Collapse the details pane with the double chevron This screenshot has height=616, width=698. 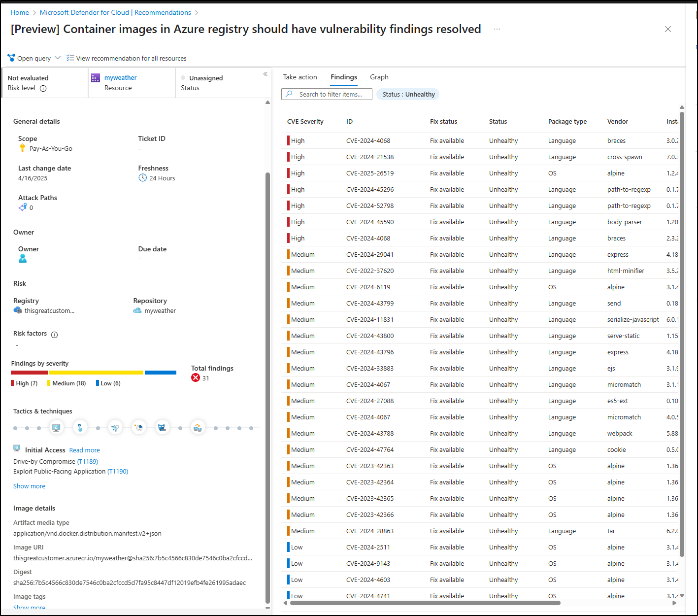(x=265, y=74)
